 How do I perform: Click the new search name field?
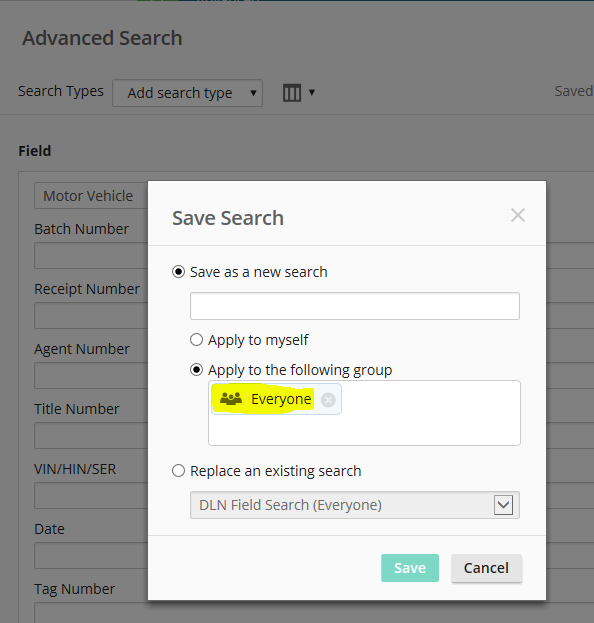pos(355,306)
